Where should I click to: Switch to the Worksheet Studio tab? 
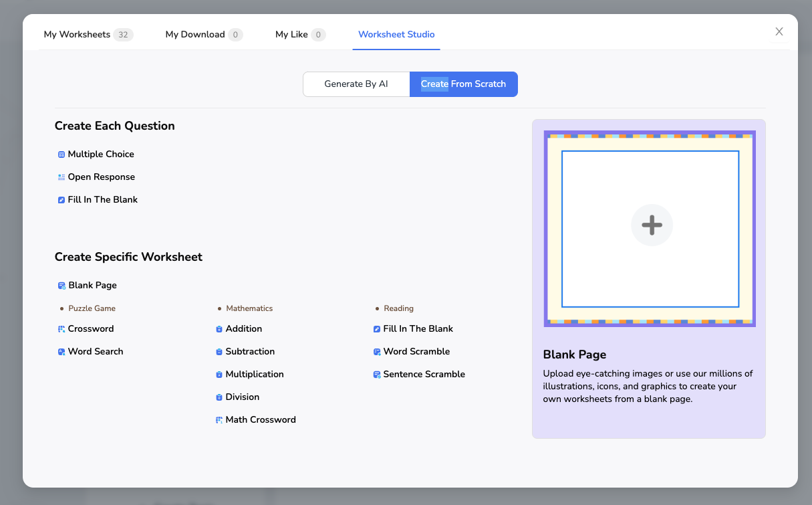click(396, 34)
